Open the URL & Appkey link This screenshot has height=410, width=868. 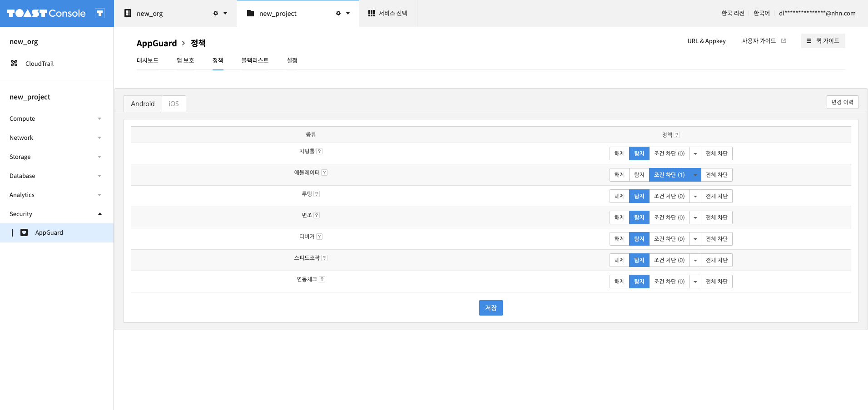pyautogui.click(x=706, y=41)
